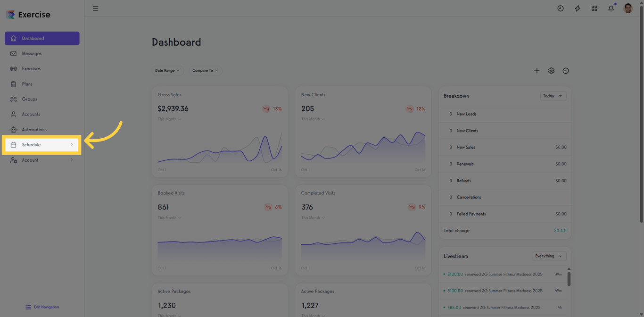
Task: Expand the Schedule menu item
Action: [41, 145]
